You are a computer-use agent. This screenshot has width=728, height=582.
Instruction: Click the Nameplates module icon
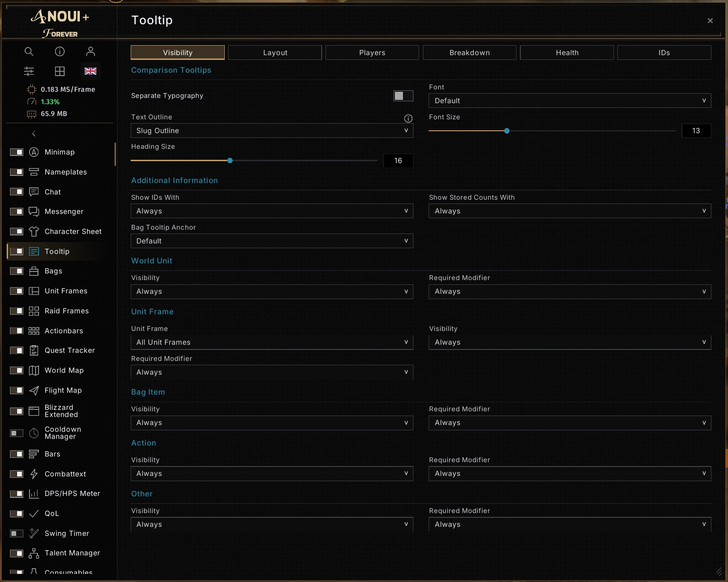[x=34, y=172]
